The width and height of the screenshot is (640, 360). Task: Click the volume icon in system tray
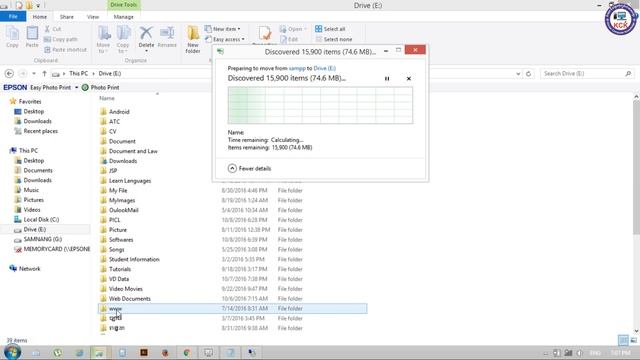580,353
